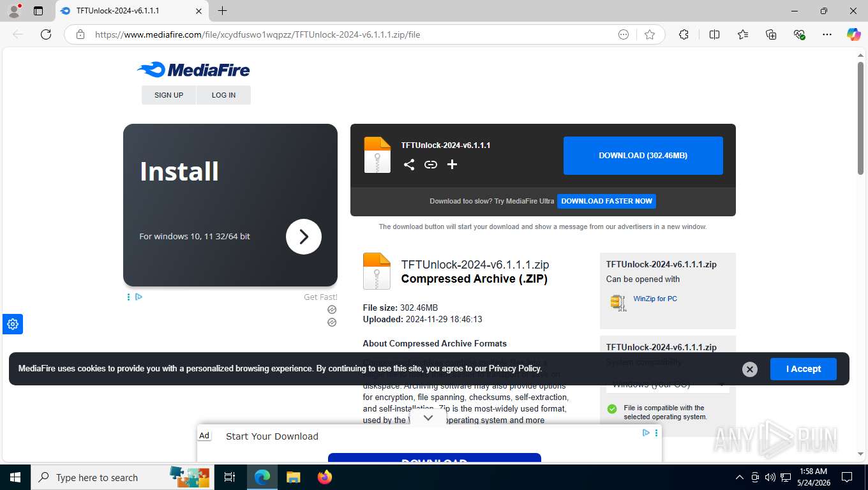Open the Privacy Policy link
Screen dimensions: 868x490
514,368
